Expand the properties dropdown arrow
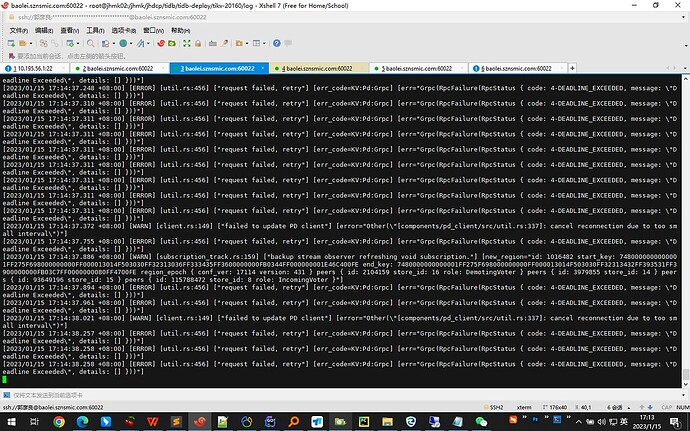 pos(78,43)
